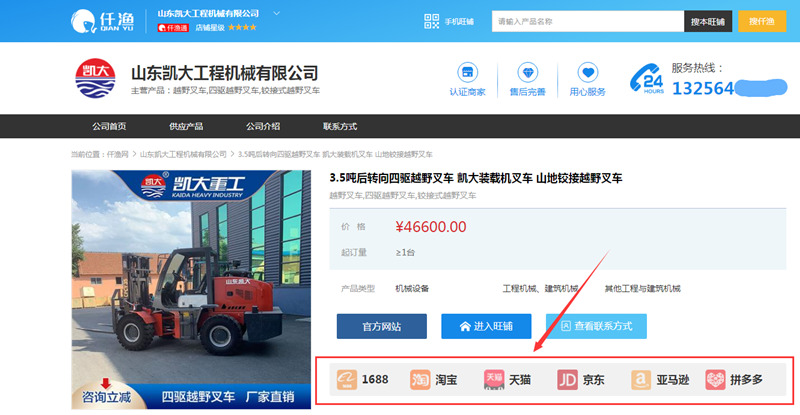The height and width of the screenshot is (415, 800).
Task: Click the 用心服务 heart icon
Action: click(x=588, y=72)
